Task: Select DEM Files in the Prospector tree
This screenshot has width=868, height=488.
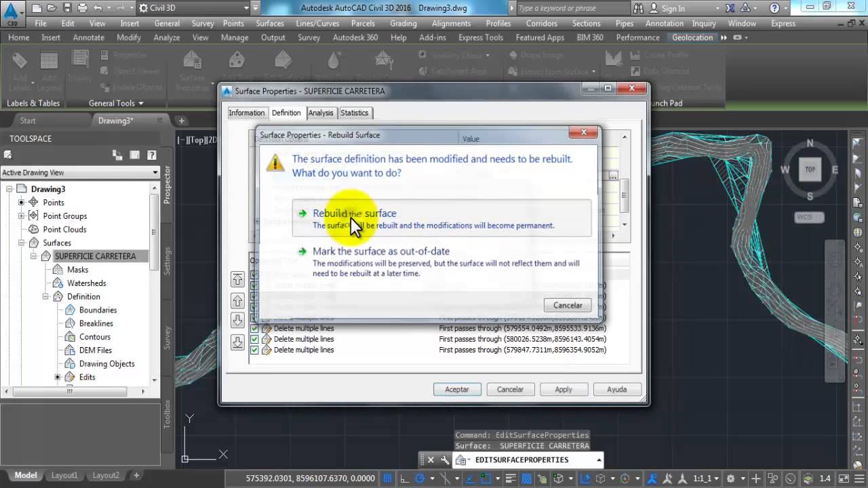Action: pos(95,350)
